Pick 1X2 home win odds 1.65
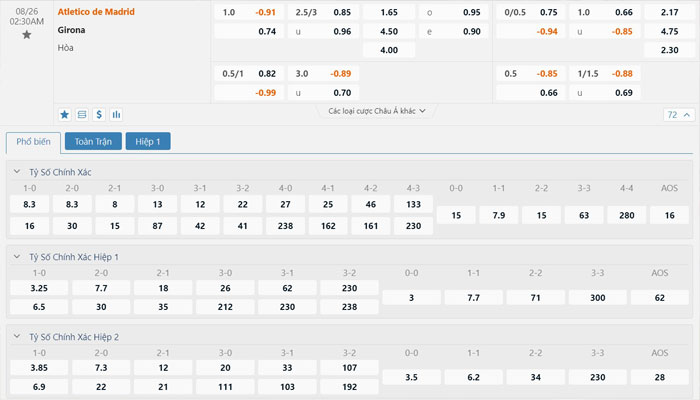 pos(389,12)
